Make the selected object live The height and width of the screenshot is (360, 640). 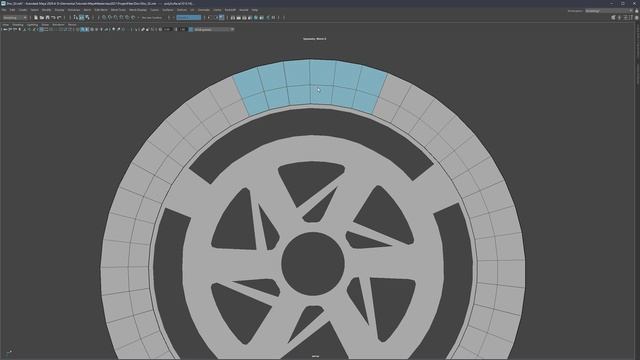tap(133, 18)
